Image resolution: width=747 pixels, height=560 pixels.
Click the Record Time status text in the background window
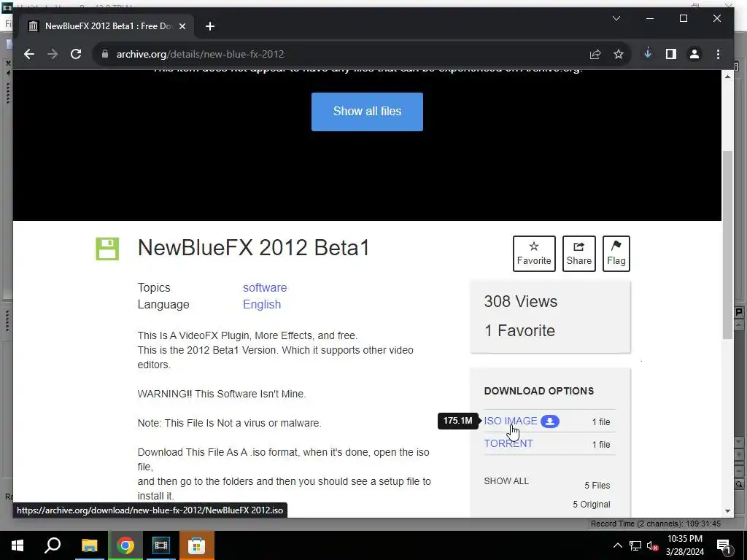(656, 524)
